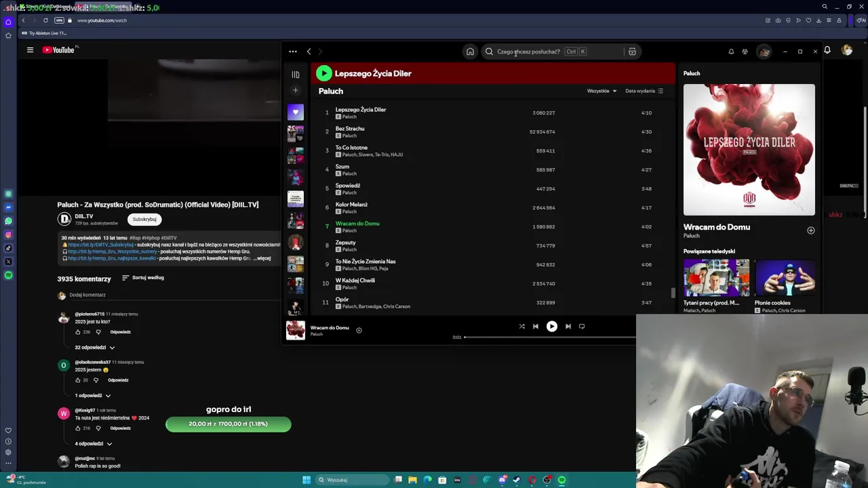Expand 4 odpowiedzi replies
This screenshot has height=488, width=868.
(x=94, y=443)
